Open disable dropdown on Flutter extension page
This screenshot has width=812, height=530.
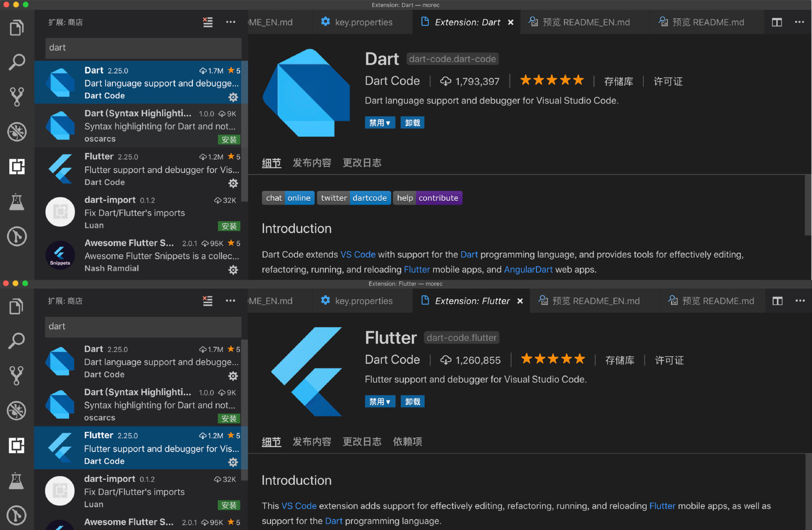380,401
